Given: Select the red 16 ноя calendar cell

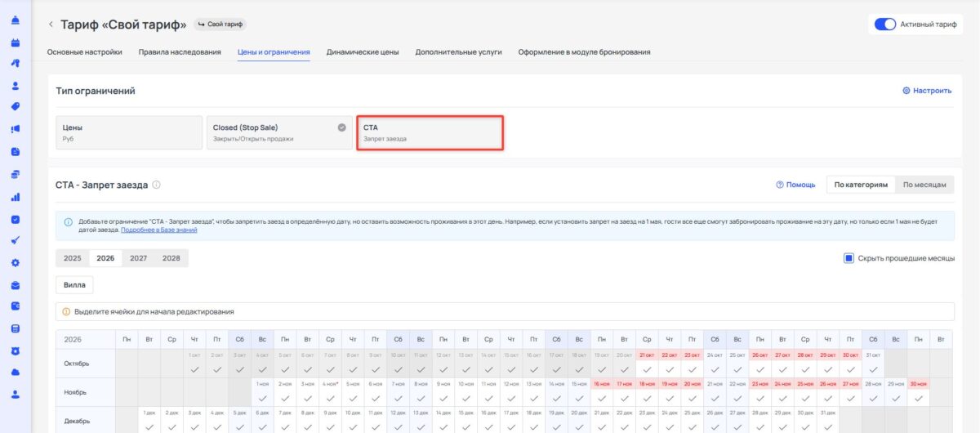Looking at the screenshot, I should click(x=602, y=392).
